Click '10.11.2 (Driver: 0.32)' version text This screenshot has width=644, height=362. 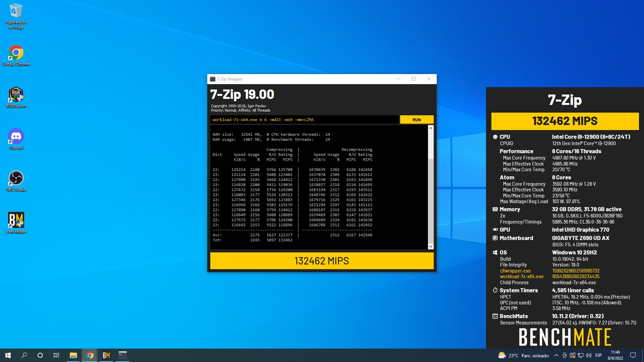(x=578, y=316)
